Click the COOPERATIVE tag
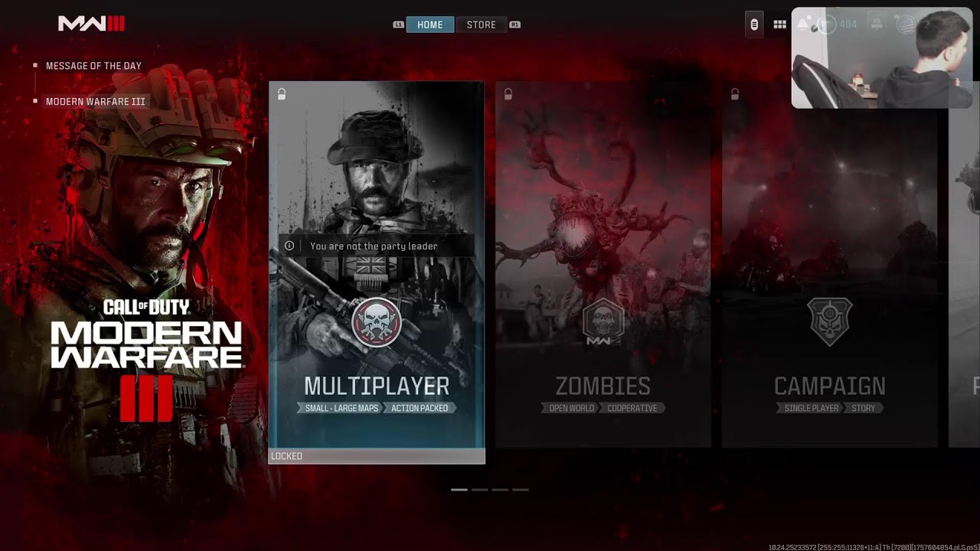Screen dimensions: 980x551 tap(632, 408)
